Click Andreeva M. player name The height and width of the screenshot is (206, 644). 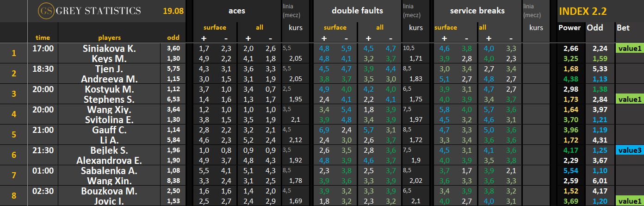pos(110,79)
